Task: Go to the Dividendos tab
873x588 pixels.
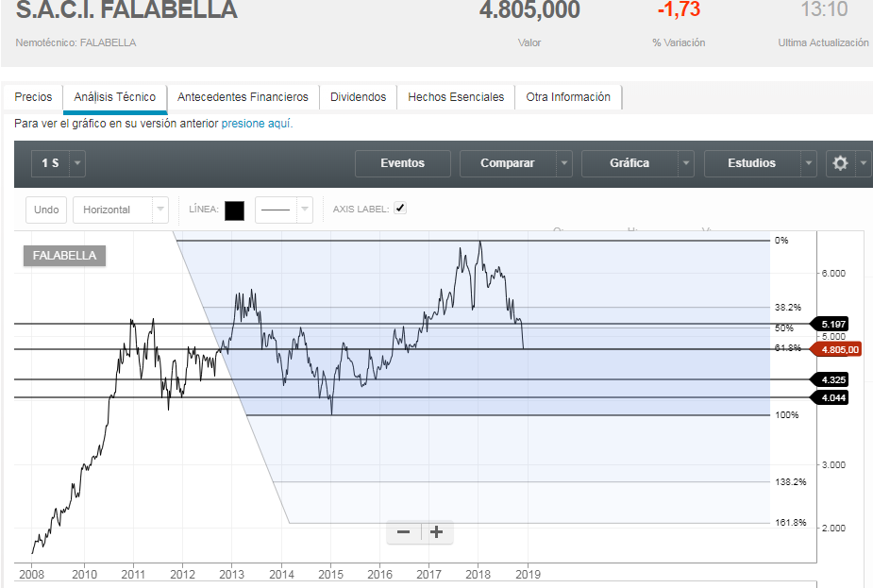Action: point(358,97)
